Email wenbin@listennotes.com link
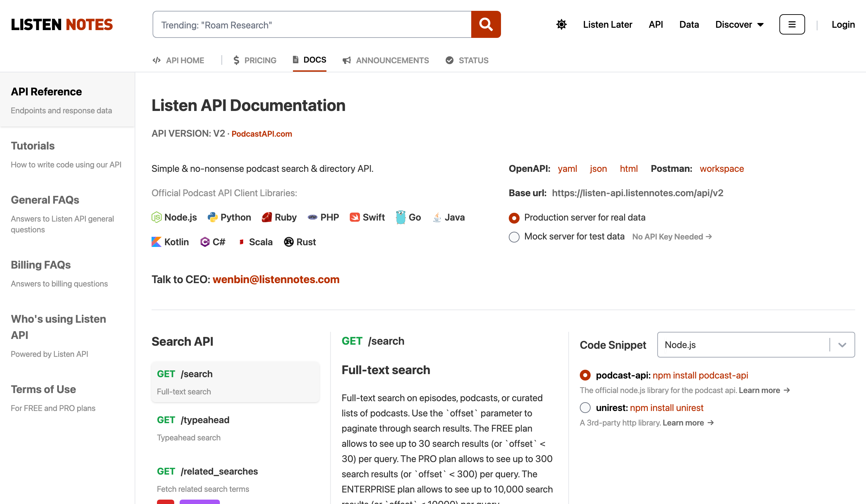866x504 pixels. pyautogui.click(x=276, y=279)
